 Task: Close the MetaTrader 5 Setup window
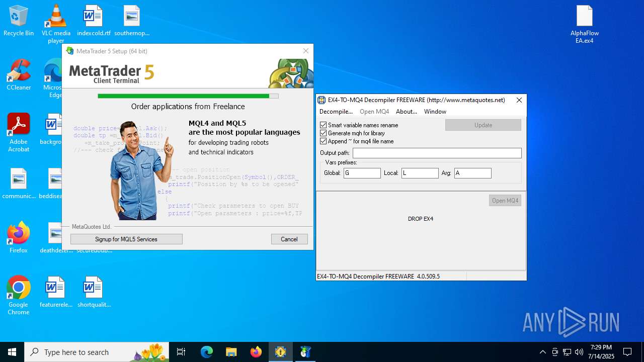click(305, 51)
